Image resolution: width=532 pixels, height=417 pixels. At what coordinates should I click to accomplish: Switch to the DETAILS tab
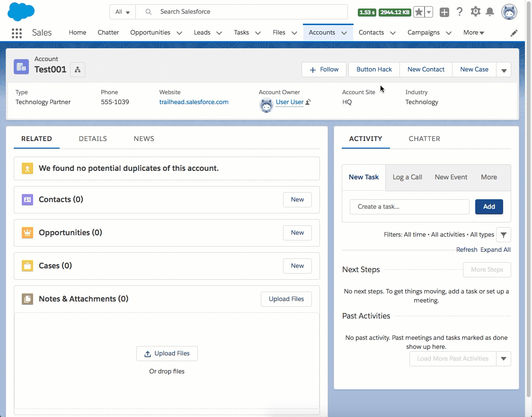(93, 139)
